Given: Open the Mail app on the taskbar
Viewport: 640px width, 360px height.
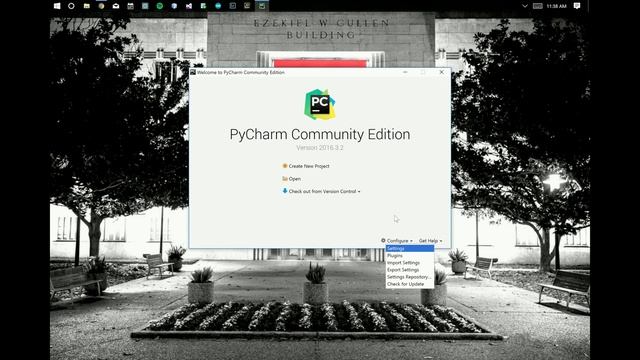Looking at the screenshot, I should 116,6.
